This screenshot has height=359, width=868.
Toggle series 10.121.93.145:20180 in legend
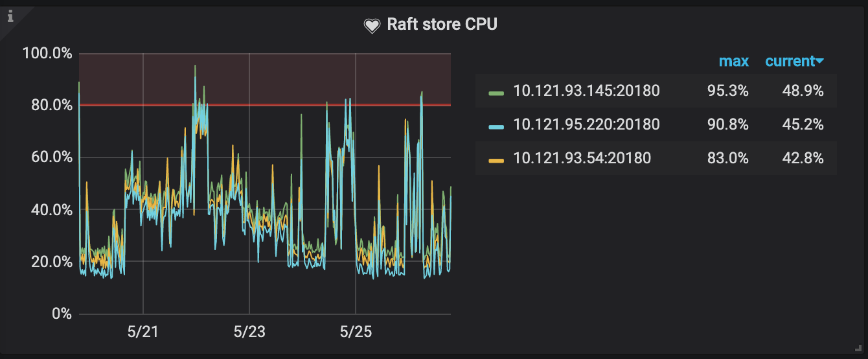point(586,91)
